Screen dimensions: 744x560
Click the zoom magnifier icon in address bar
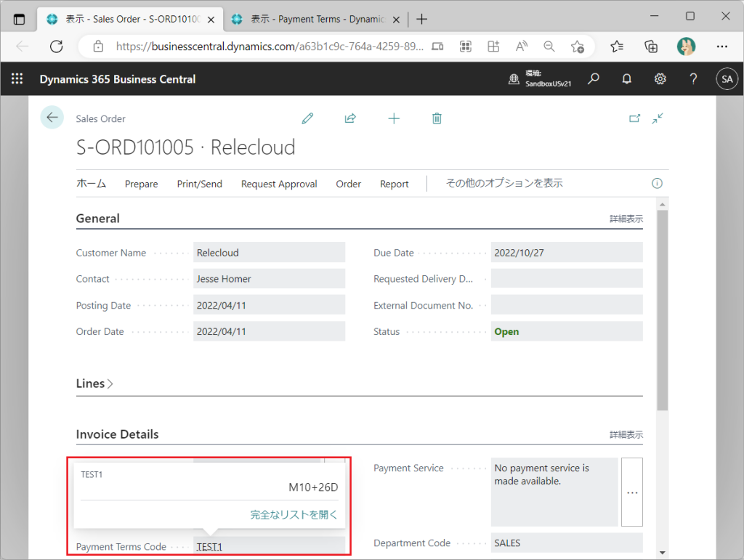pyautogui.click(x=549, y=46)
